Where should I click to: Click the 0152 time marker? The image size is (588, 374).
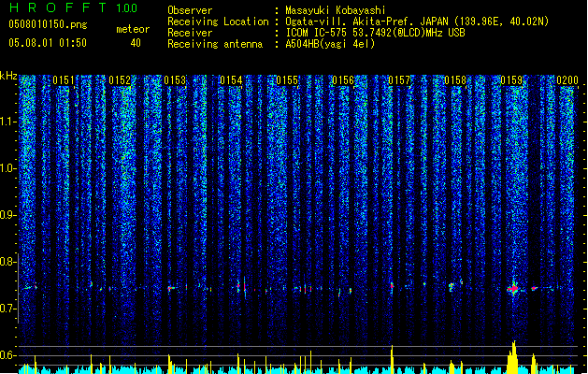click(120, 80)
